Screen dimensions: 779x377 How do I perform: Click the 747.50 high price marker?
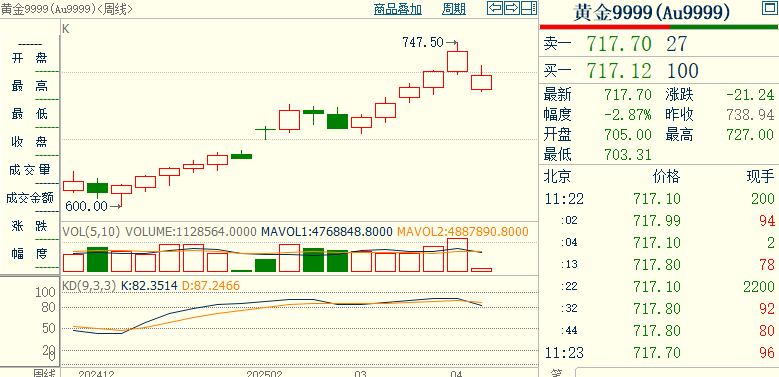point(422,43)
